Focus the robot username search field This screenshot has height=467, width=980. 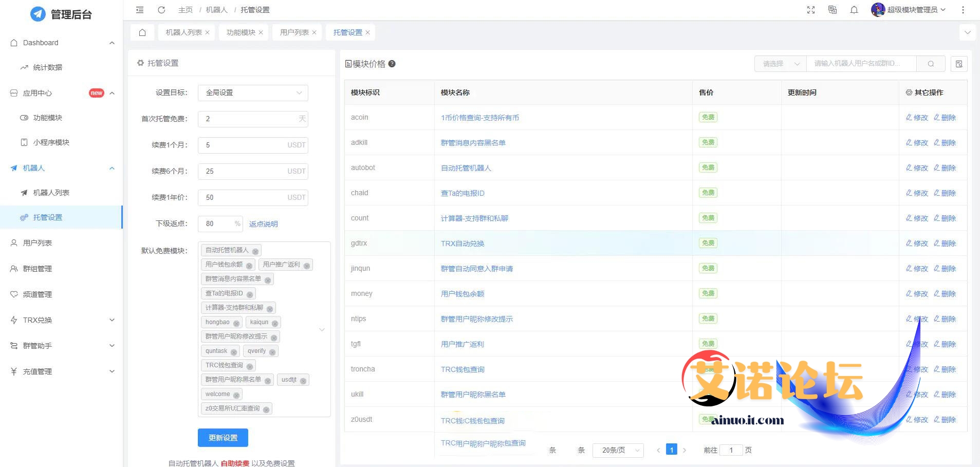861,64
